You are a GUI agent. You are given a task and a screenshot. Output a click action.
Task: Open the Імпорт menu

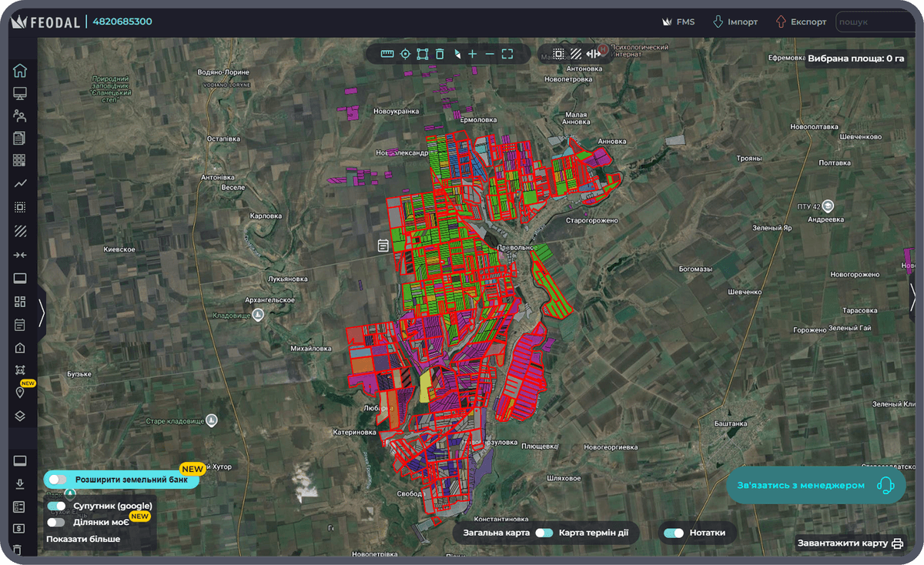click(x=735, y=22)
